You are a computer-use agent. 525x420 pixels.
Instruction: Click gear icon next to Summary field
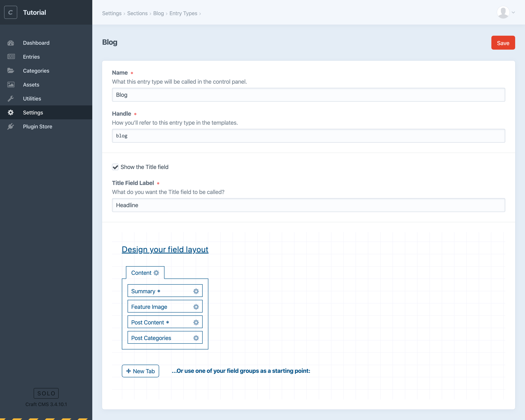tap(196, 291)
